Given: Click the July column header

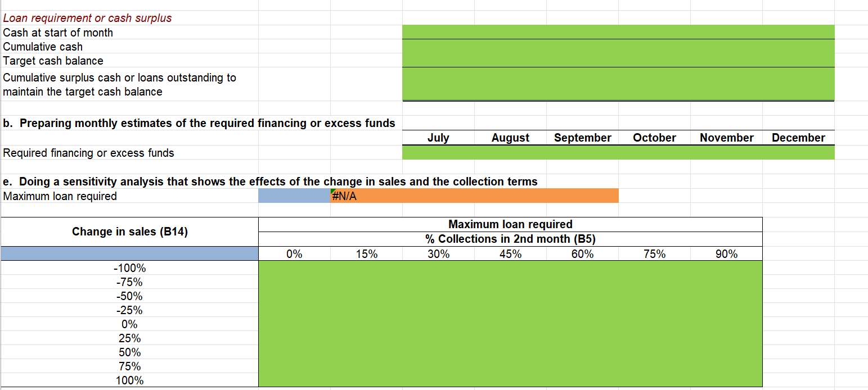Looking at the screenshot, I should point(438,138).
